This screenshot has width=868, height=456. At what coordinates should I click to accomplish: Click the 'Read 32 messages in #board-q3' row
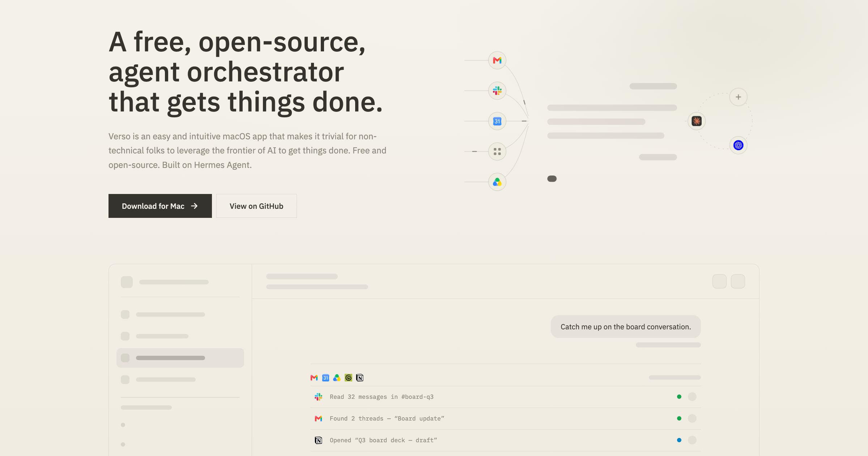click(x=505, y=397)
